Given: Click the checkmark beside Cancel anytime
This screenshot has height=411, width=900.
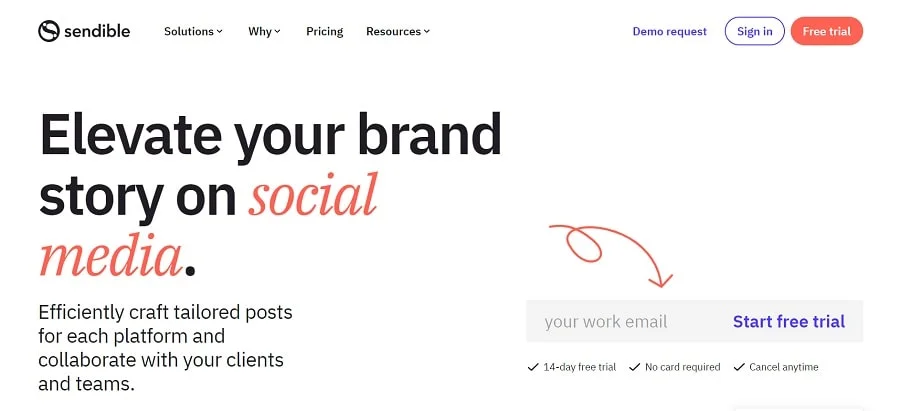Looking at the screenshot, I should tap(739, 367).
